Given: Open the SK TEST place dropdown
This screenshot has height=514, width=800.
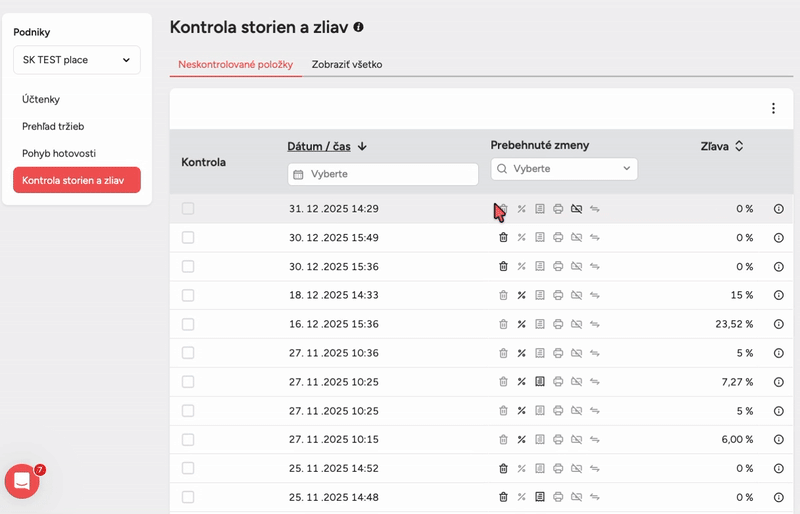Looking at the screenshot, I should (77, 60).
